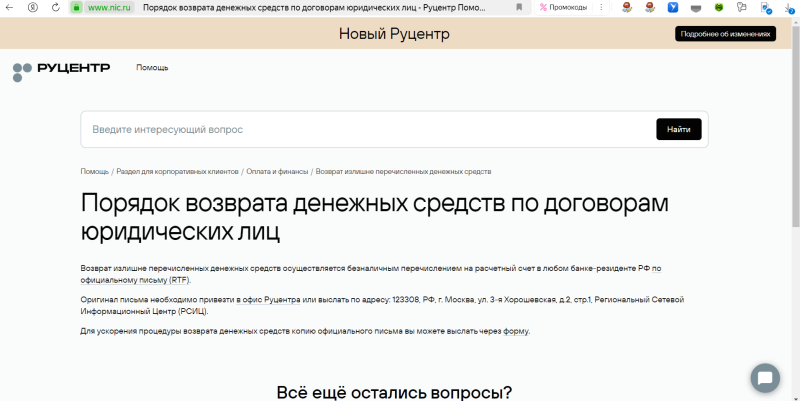800x401 pixels.
Task: Click the green padlock security icon
Action: tap(76, 7)
